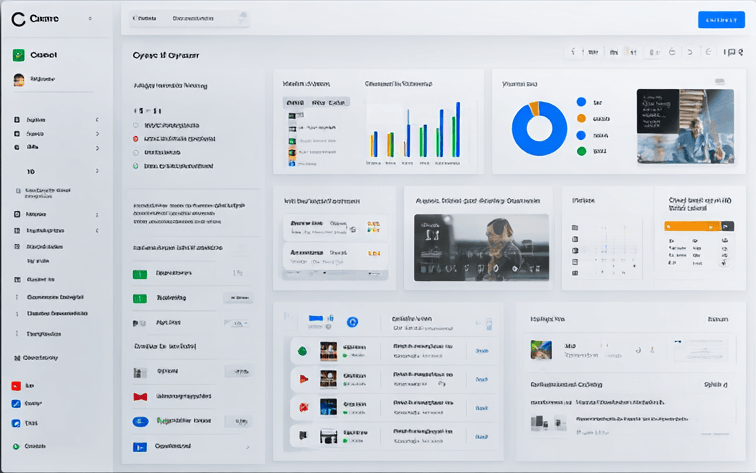Click the blue circular icon above the media list

click(x=352, y=321)
